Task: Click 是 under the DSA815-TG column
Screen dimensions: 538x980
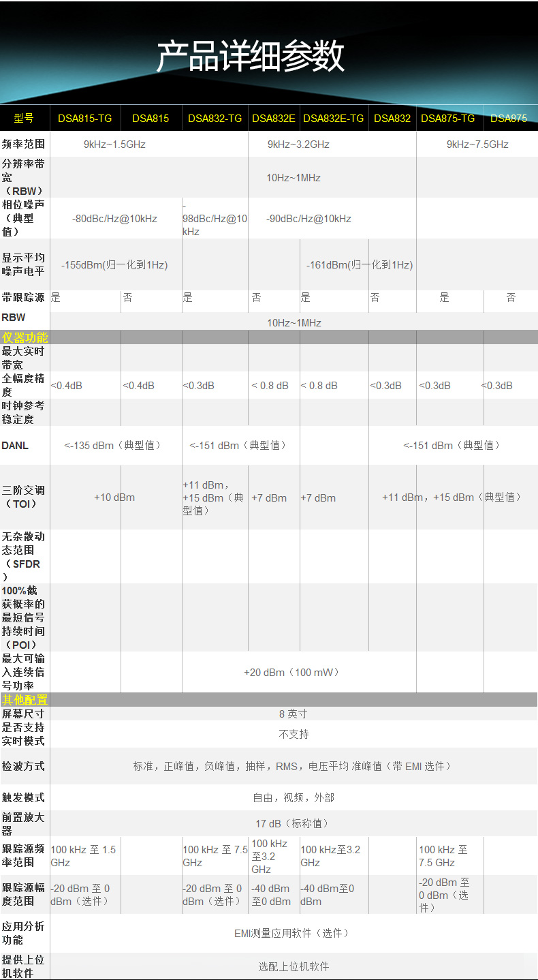Action: point(56,298)
